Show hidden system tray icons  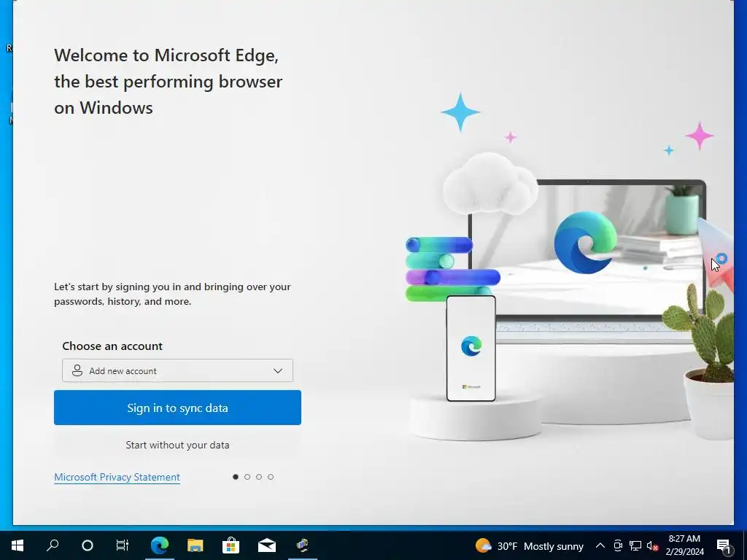click(x=600, y=545)
